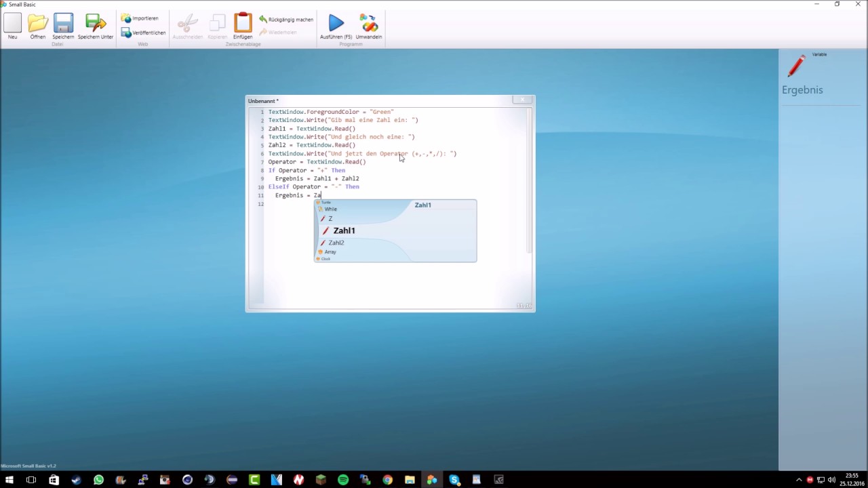Viewport: 868px width, 488px height.
Task: Click the volume icon in system tray
Action: pos(831,480)
